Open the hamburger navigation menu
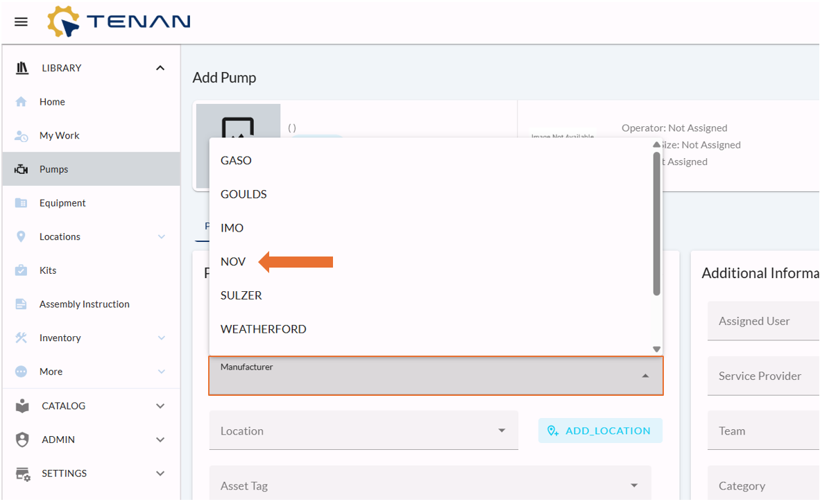The height and width of the screenshot is (504, 820). tap(21, 22)
